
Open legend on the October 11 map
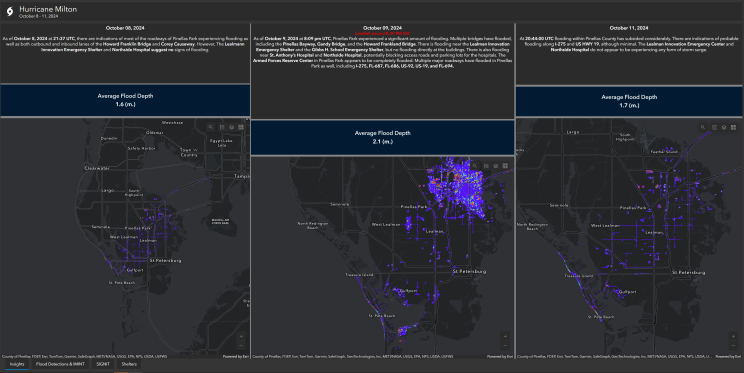[714, 127]
